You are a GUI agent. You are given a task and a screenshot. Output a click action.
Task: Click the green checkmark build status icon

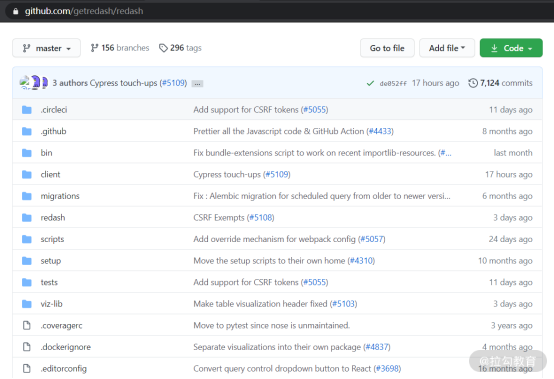click(x=370, y=83)
